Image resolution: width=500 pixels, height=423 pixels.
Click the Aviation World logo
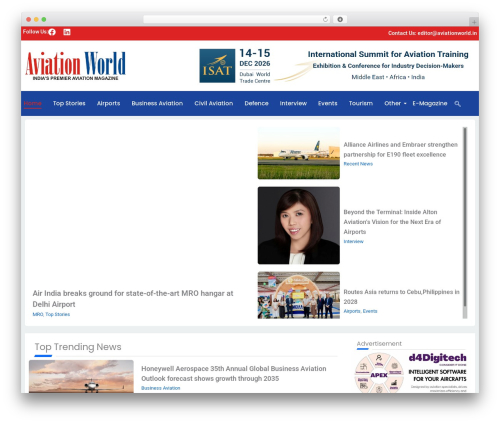pos(76,65)
